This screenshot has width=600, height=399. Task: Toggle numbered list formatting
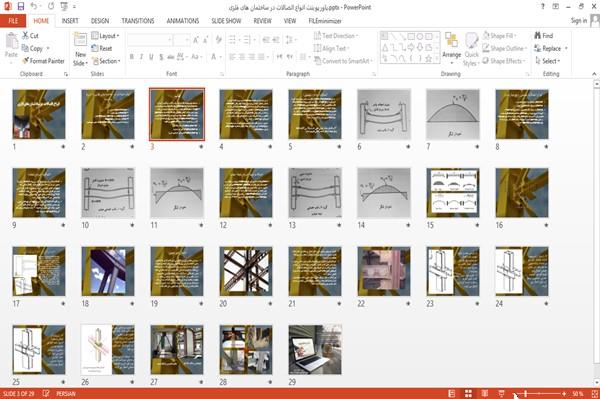(247, 40)
